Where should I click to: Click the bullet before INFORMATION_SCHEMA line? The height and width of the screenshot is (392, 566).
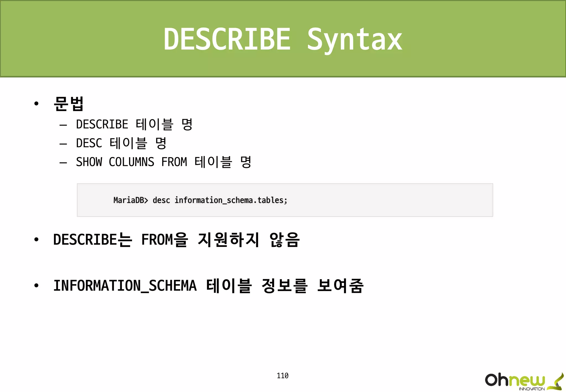[36, 286]
